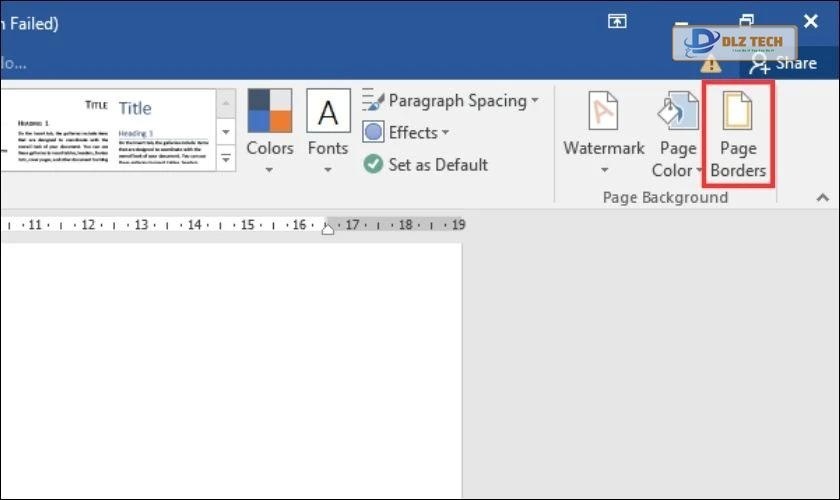840x500 pixels.
Task: Open the Watermark gallery
Action: coord(604,130)
